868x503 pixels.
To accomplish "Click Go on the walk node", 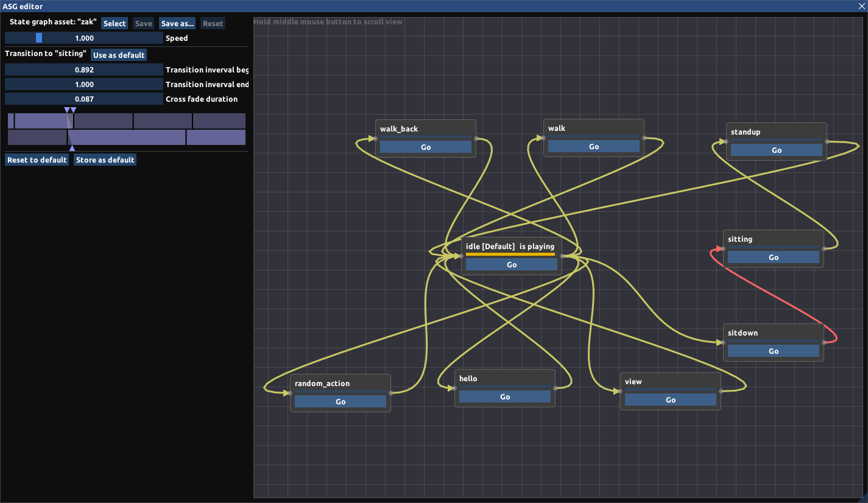I will tap(594, 146).
